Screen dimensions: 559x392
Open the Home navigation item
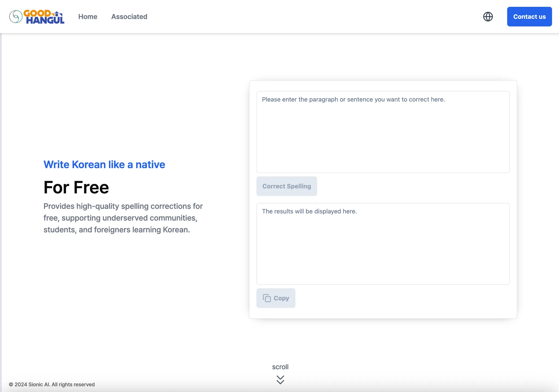click(88, 17)
